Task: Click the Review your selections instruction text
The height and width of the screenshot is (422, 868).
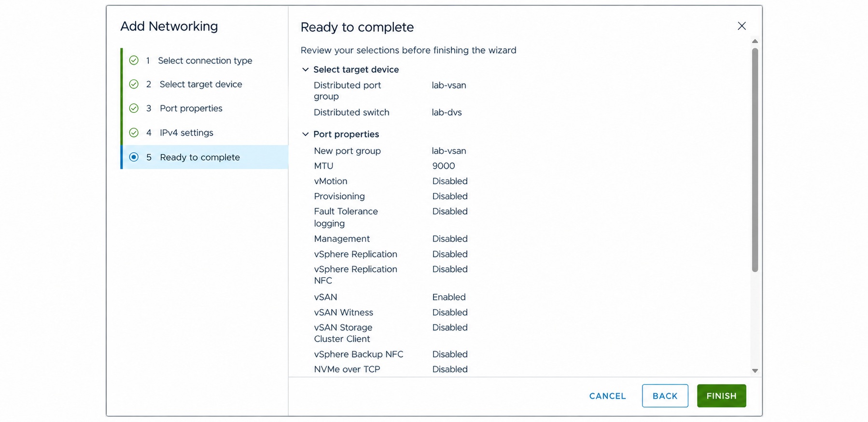Action: pyautogui.click(x=408, y=50)
